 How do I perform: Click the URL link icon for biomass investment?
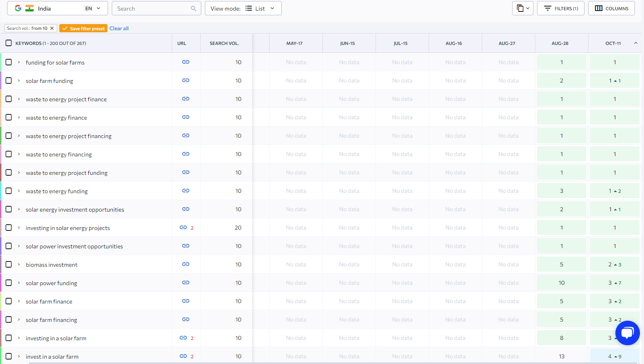(186, 264)
